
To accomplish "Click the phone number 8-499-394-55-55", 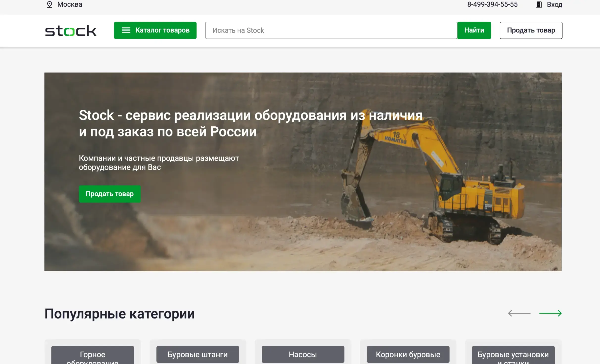I will [493, 4].
